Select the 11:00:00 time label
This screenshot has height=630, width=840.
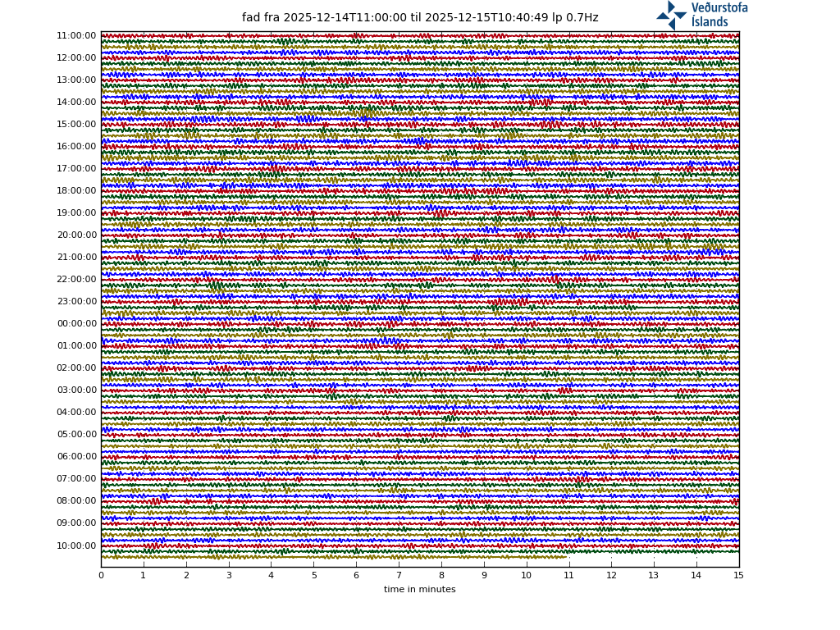(76, 36)
